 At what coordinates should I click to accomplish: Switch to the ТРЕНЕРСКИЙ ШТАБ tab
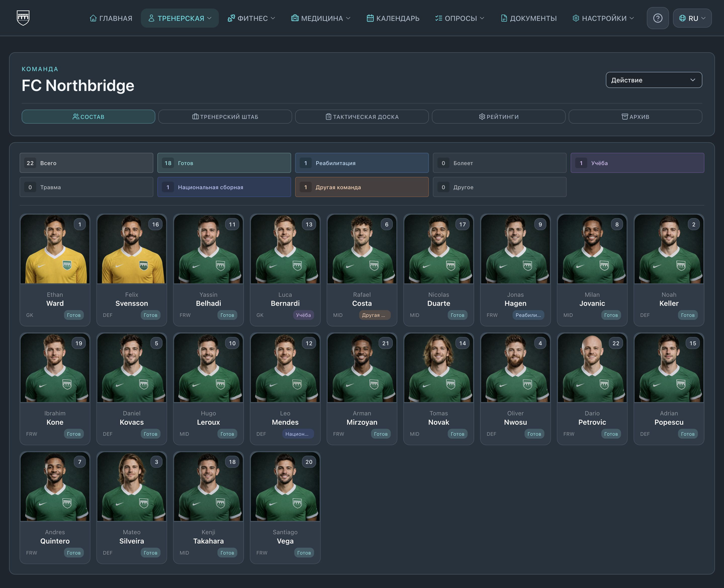(x=225, y=117)
